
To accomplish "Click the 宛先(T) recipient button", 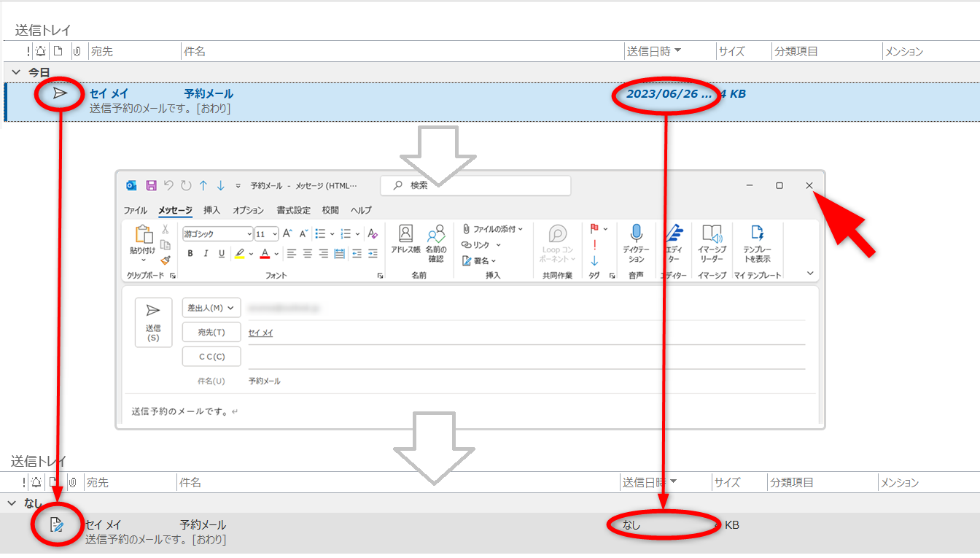I will (211, 332).
